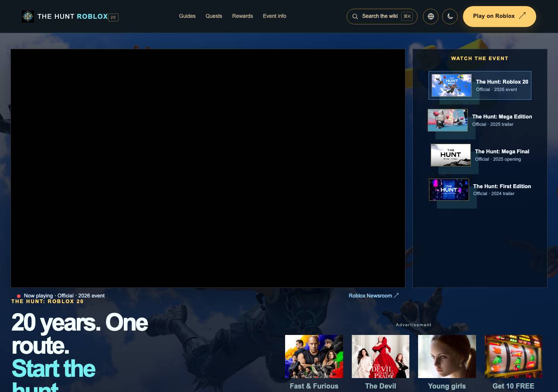
Task: Open the Young girls advertisement image
Action: point(447,356)
